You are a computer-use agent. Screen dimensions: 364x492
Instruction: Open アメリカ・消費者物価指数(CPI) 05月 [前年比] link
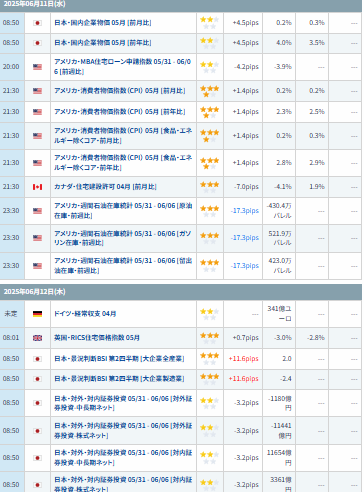point(120,112)
